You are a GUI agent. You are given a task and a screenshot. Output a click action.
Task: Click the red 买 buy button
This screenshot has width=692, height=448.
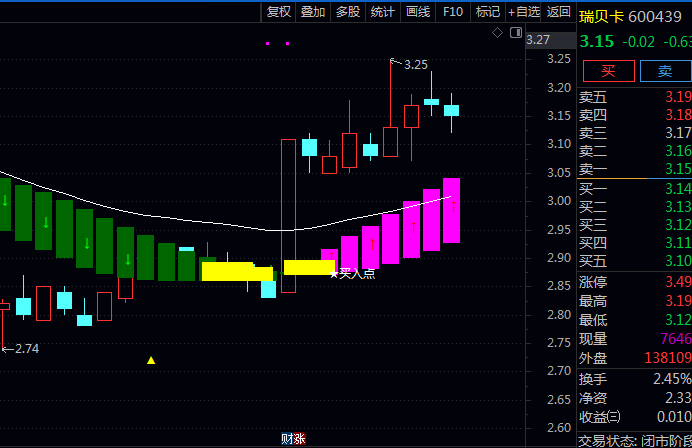click(x=609, y=71)
